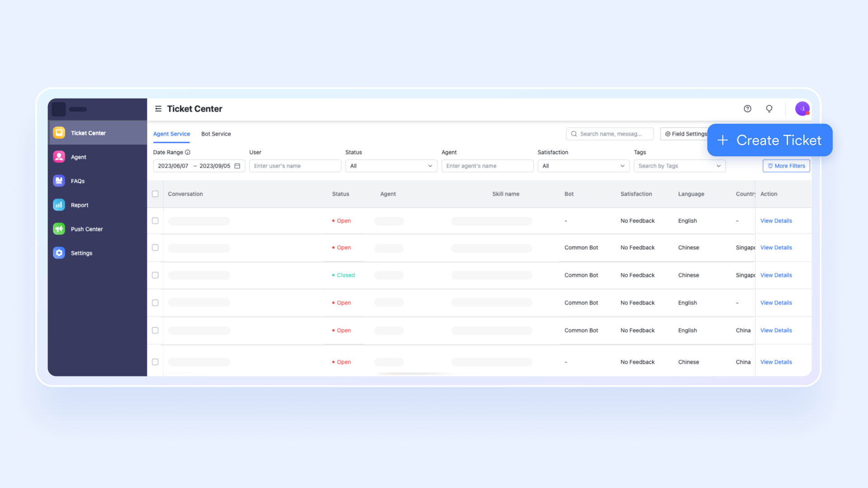Click the Skill name column header

(x=505, y=194)
